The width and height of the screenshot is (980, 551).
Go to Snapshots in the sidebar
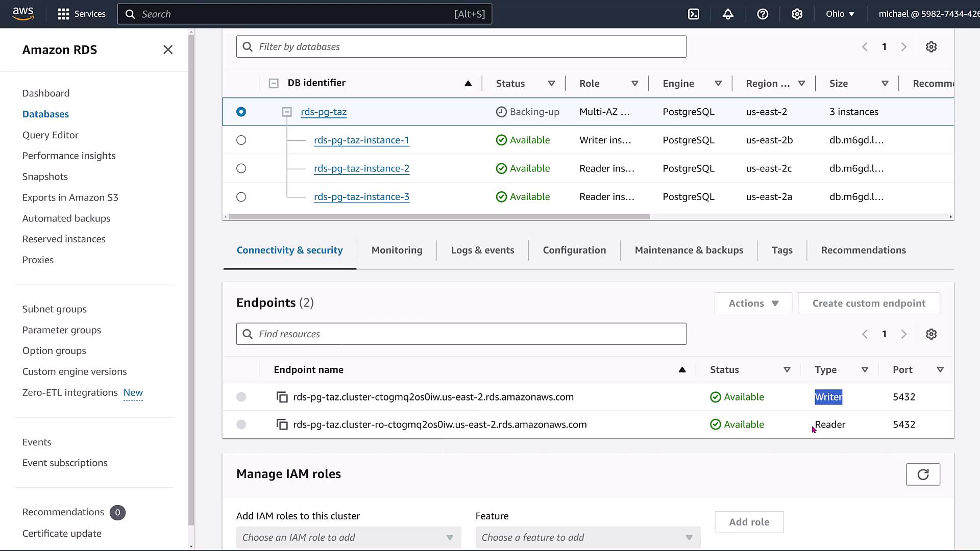pos(45,177)
